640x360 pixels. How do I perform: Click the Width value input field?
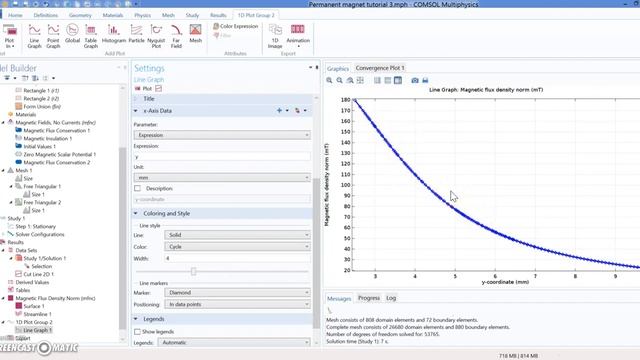[237, 259]
